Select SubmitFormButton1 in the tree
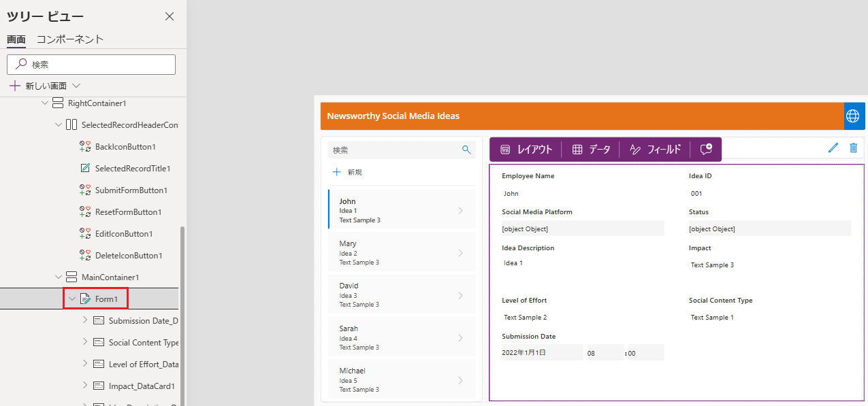This screenshot has width=868, height=406. click(131, 190)
